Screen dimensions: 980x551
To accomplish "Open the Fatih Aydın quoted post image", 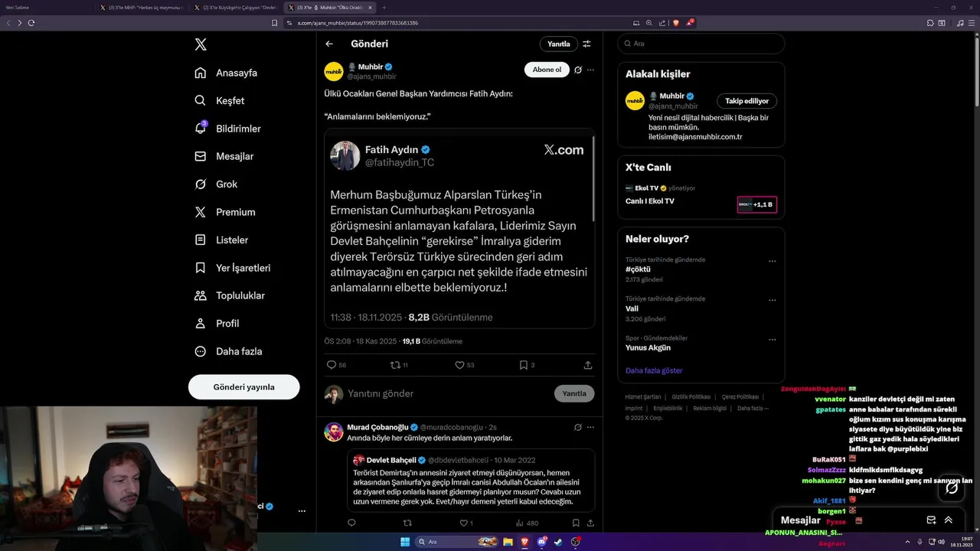I will pos(459,228).
